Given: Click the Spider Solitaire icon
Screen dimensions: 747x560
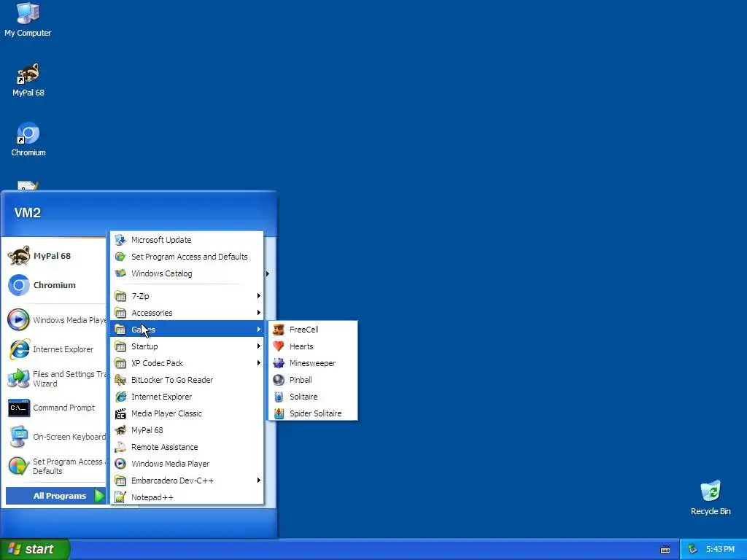Looking at the screenshot, I should (x=279, y=413).
